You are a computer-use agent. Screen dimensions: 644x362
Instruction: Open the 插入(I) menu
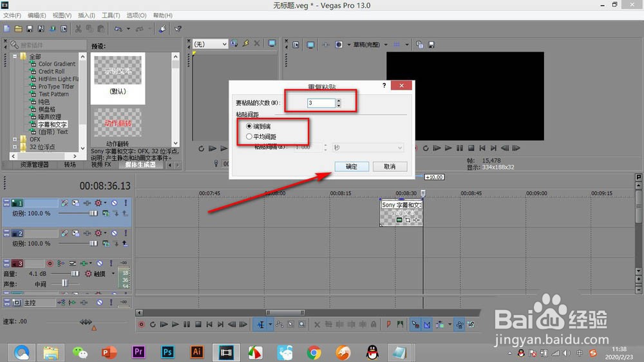pyautogui.click(x=87, y=15)
